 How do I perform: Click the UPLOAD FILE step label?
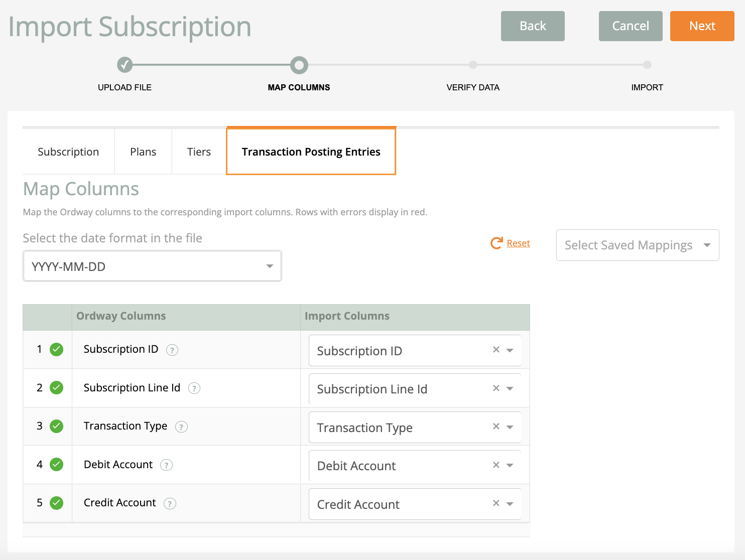125,87
